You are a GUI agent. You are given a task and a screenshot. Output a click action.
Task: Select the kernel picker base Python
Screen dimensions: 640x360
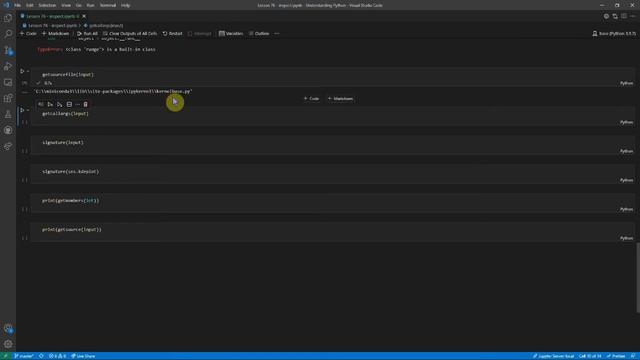click(614, 33)
